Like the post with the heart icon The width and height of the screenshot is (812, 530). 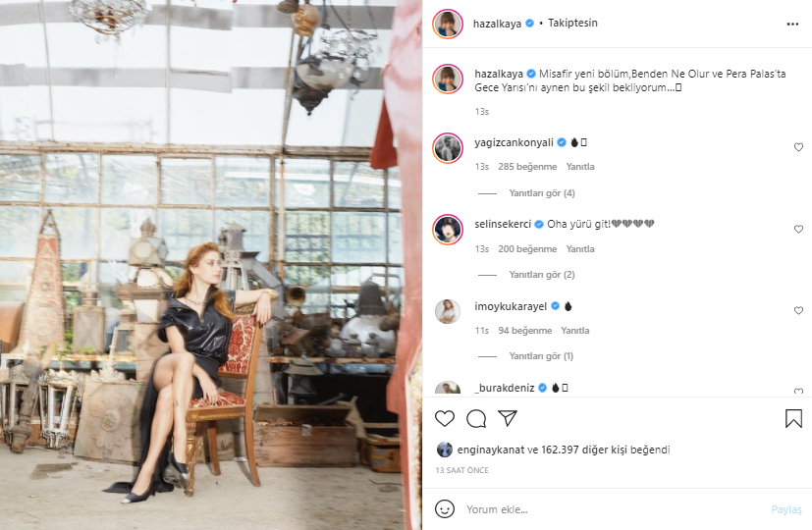[445, 418]
